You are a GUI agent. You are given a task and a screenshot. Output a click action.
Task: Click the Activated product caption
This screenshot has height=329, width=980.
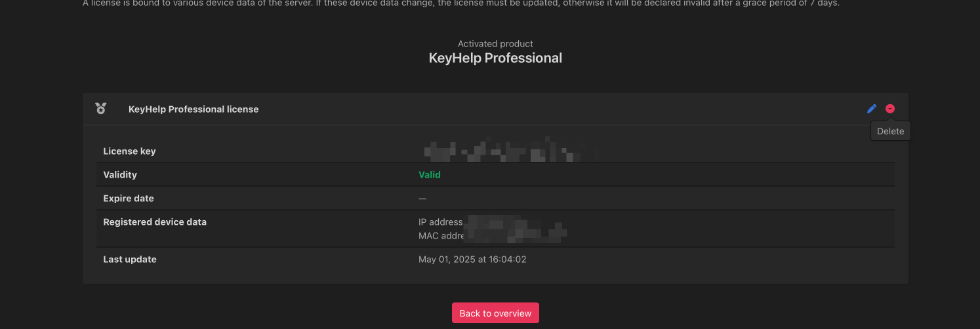(495, 44)
